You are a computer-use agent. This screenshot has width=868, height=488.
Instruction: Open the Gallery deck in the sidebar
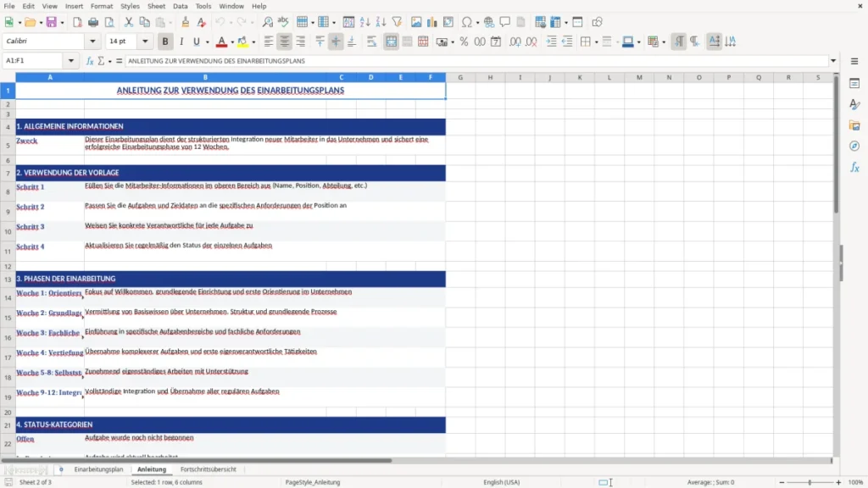click(854, 125)
